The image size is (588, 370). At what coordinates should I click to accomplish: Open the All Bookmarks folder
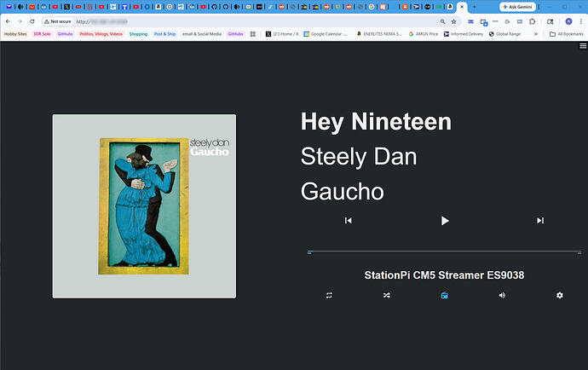click(x=567, y=34)
